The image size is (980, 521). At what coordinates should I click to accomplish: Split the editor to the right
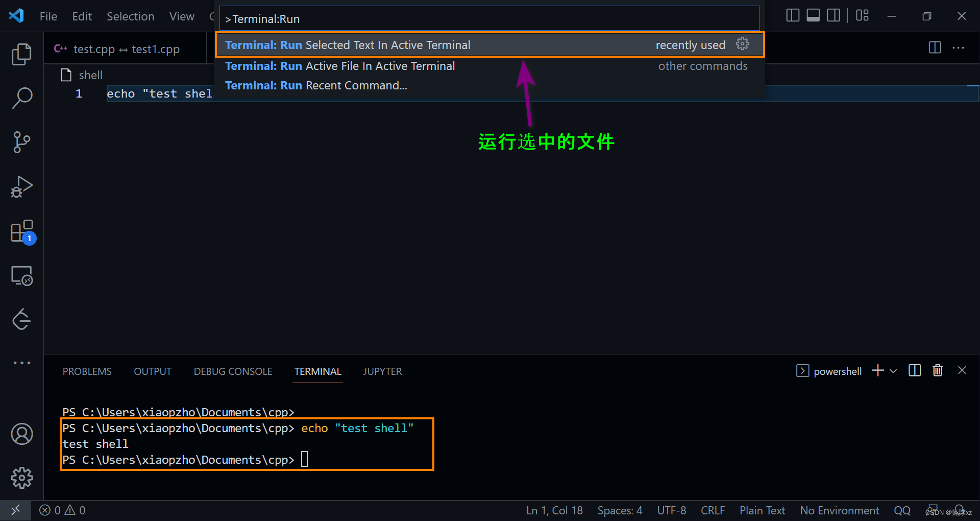pyautogui.click(x=935, y=48)
